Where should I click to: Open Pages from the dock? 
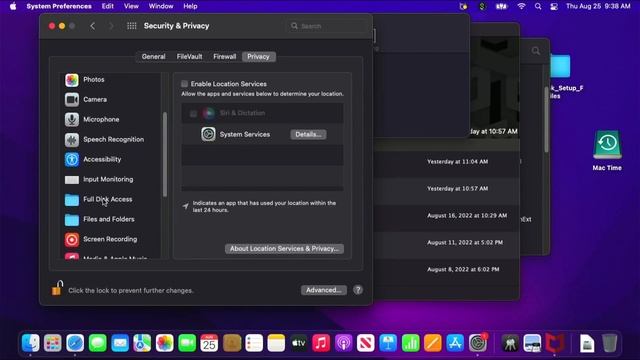coord(433,343)
